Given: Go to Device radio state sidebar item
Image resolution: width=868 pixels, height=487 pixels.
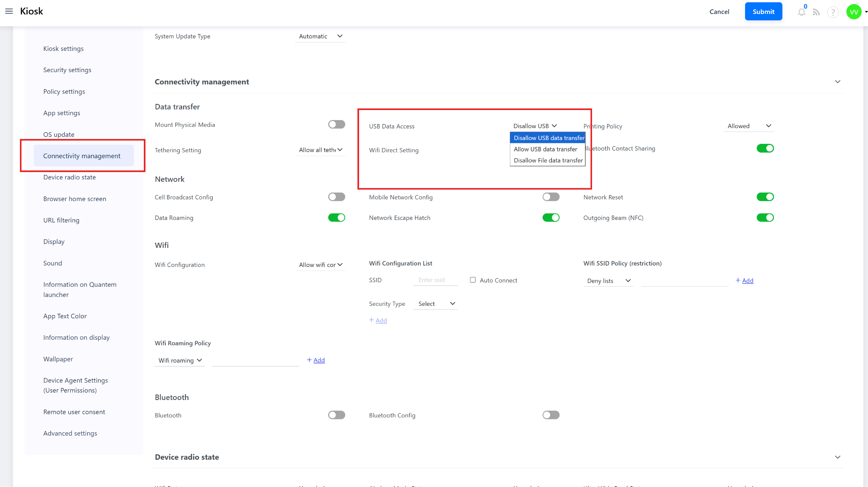Looking at the screenshot, I should coord(70,177).
